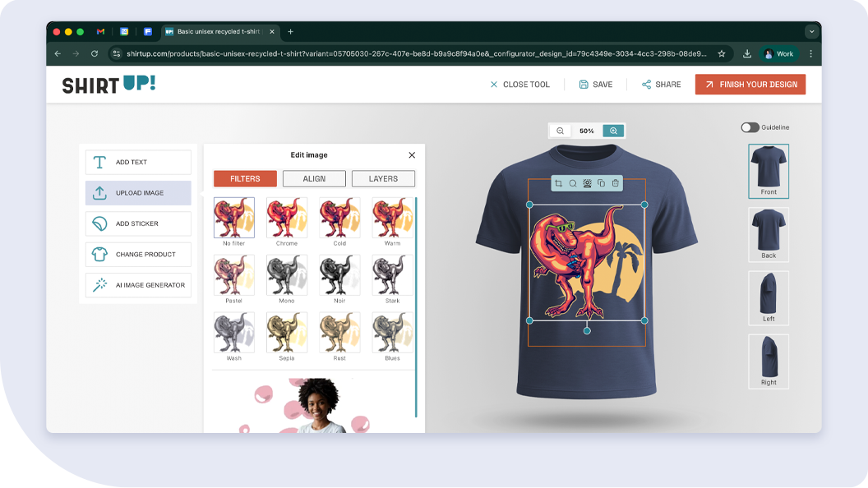Click the rotate handle below the image
Image resolution: width=868 pixels, height=488 pixels.
pyautogui.click(x=587, y=331)
